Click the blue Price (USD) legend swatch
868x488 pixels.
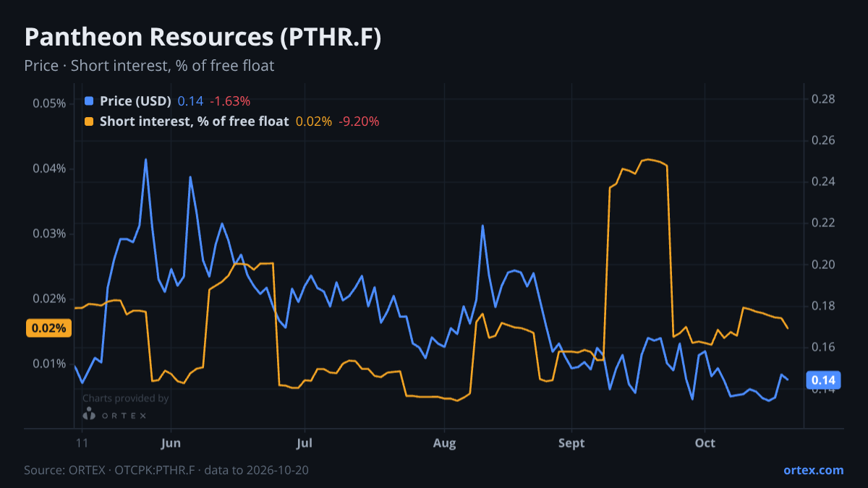89,101
